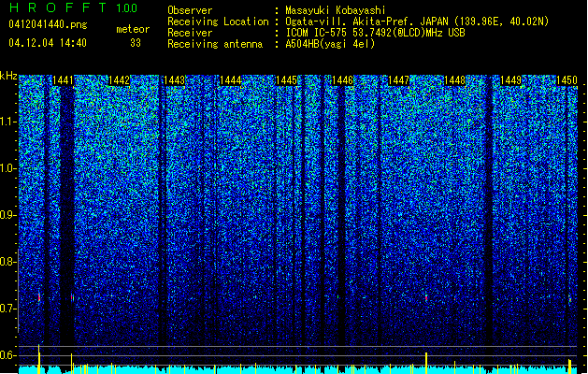588x374 pixels.
Task: Click the Ogata-vill. Akita-Pref. JAPAN location text
Action: coord(417,22)
